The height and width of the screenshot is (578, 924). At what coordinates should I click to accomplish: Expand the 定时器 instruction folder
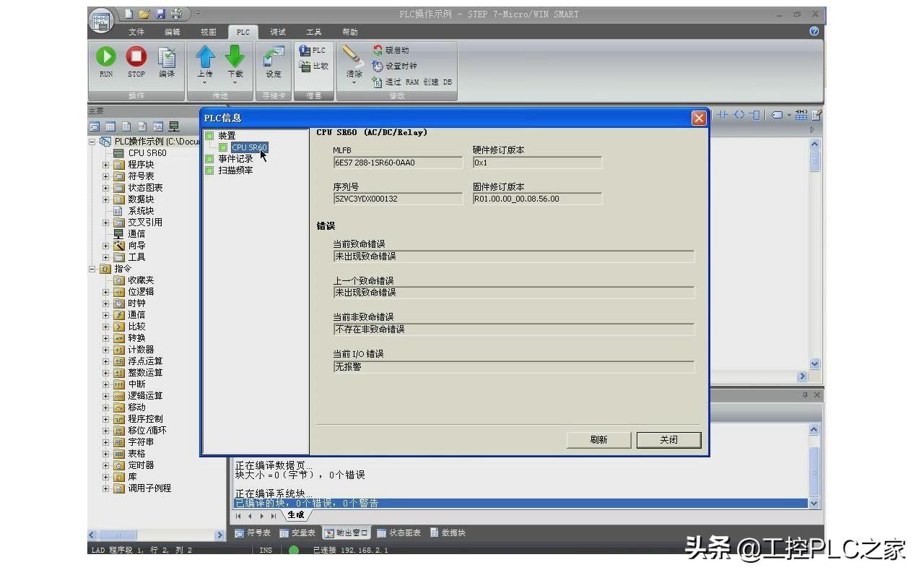pos(105,465)
